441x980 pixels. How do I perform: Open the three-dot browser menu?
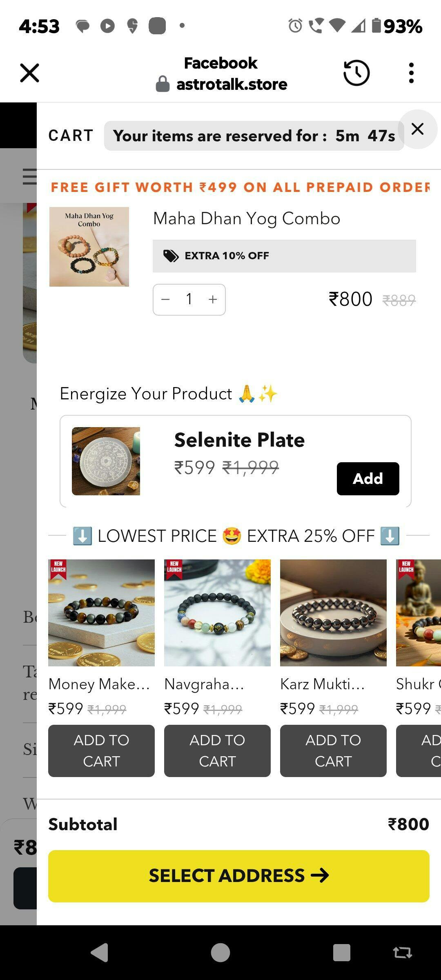(x=411, y=73)
